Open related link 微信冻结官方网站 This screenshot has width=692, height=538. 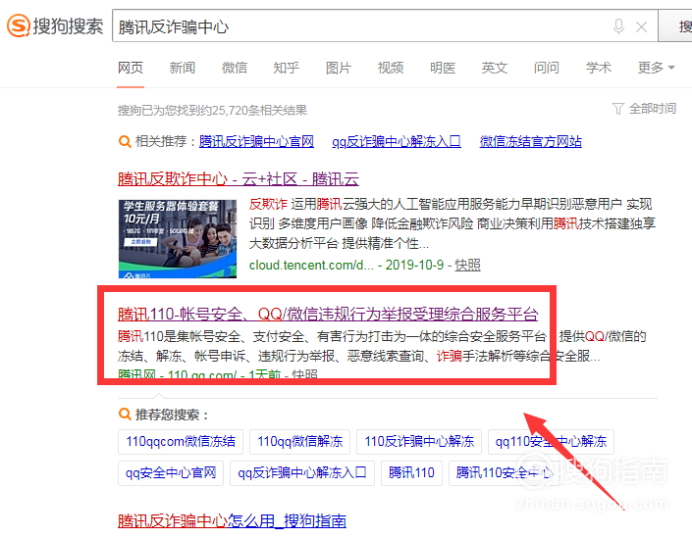tap(530, 142)
